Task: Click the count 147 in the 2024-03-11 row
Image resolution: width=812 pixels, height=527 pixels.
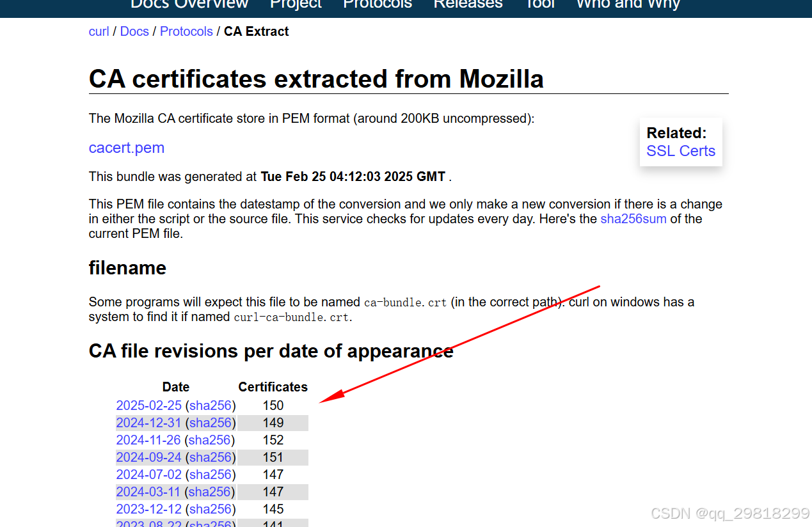Action: coord(273,492)
